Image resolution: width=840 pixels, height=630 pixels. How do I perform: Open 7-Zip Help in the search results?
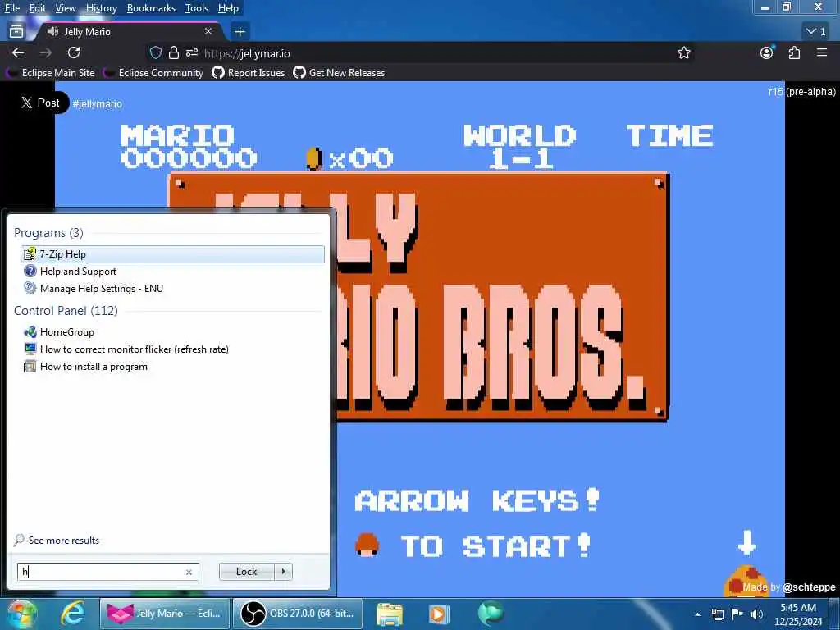point(172,254)
